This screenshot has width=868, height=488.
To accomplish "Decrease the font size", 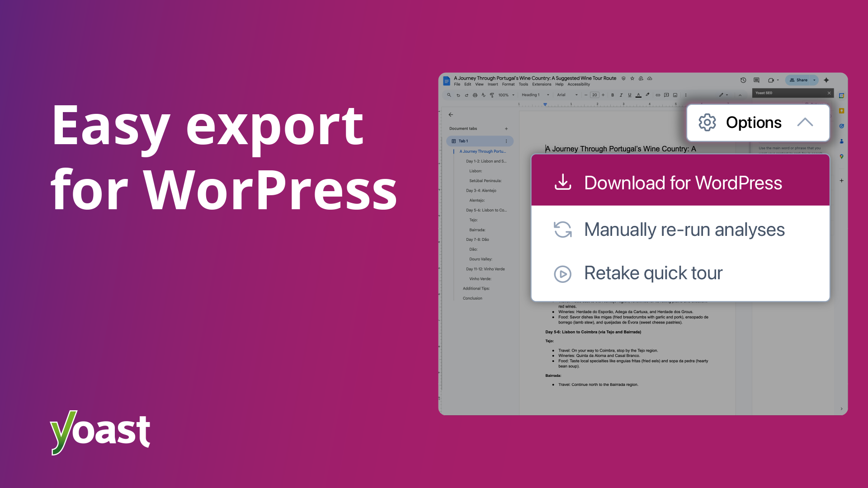I will 586,95.
